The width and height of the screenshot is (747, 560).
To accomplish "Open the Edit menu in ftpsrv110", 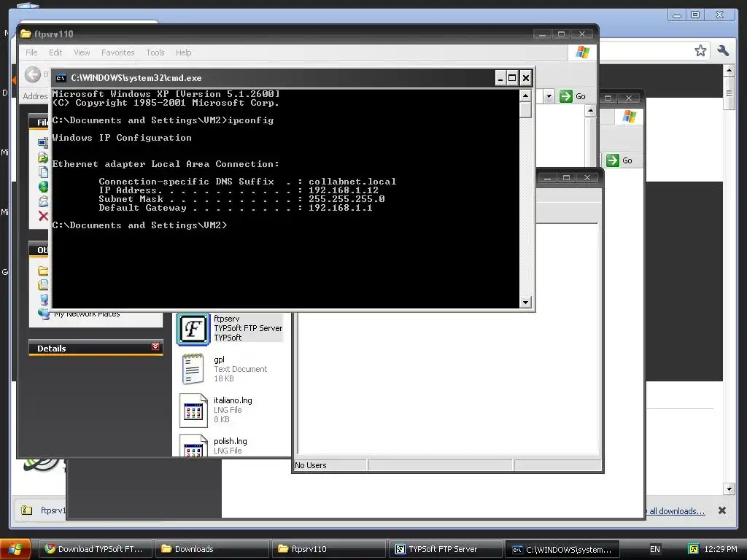I will coord(55,52).
